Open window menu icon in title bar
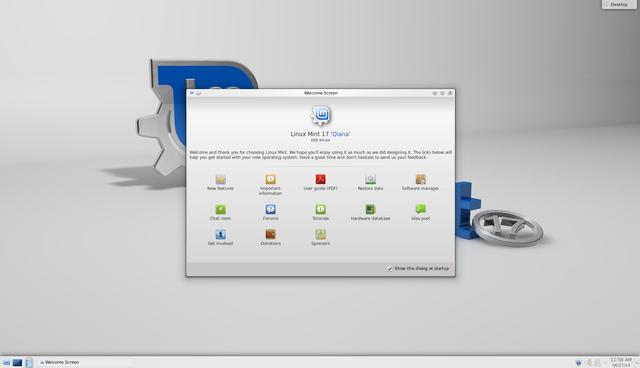Viewport: 640px width, 368px height. point(191,93)
